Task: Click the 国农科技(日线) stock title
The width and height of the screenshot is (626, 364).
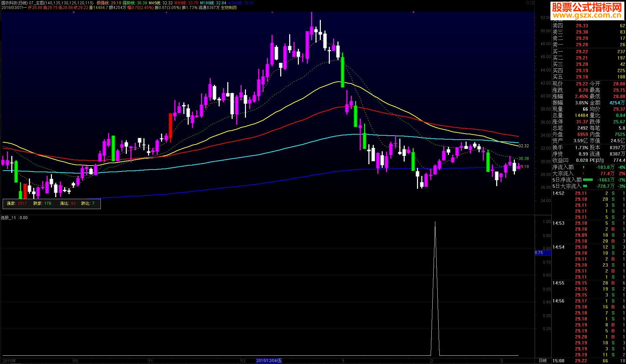Action: [14, 3]
